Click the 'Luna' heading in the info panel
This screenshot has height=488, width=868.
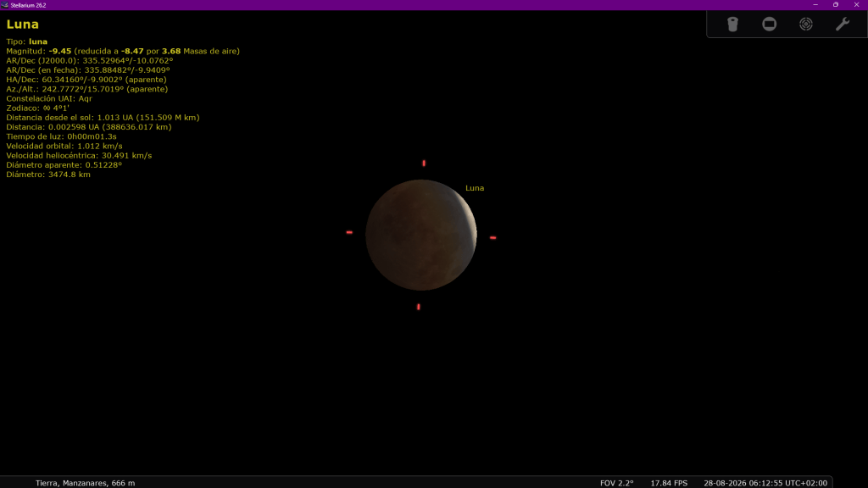point(23,25)
